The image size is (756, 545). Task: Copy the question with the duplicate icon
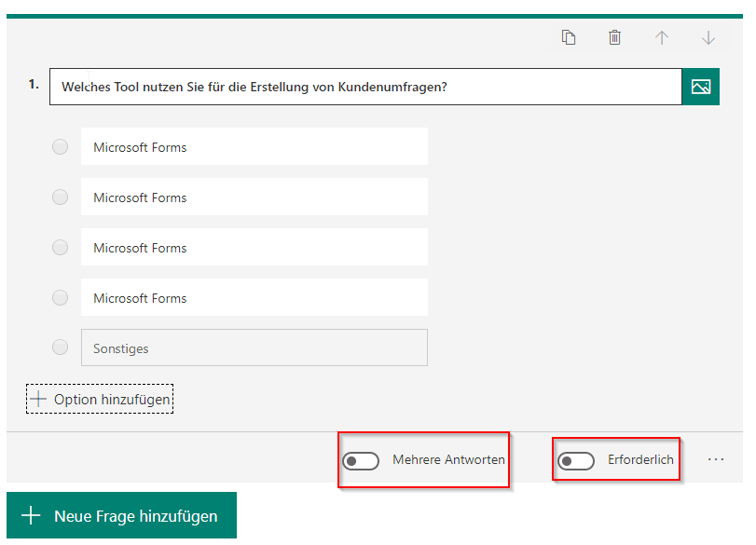tap(569, 37)
